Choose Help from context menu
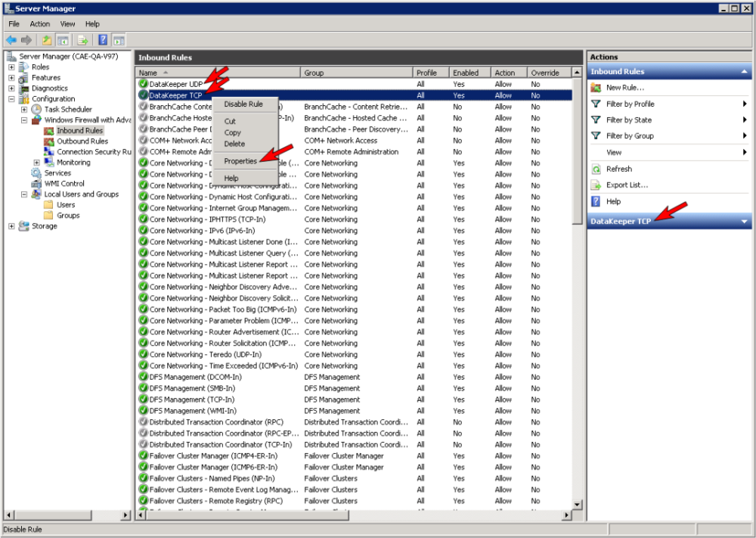Image resolution: width=756 pixels, height=538 pixels. [x=245, y=178]
